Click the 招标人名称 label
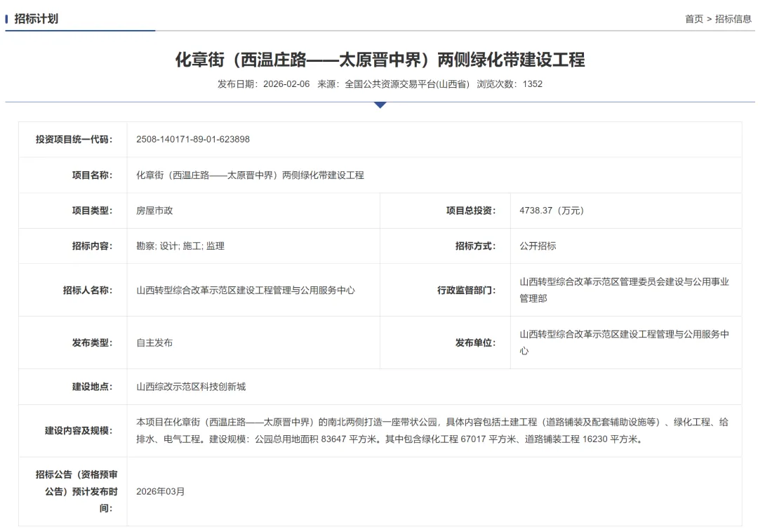The height and width of the screenshot is (532, 758). point(88,290)
